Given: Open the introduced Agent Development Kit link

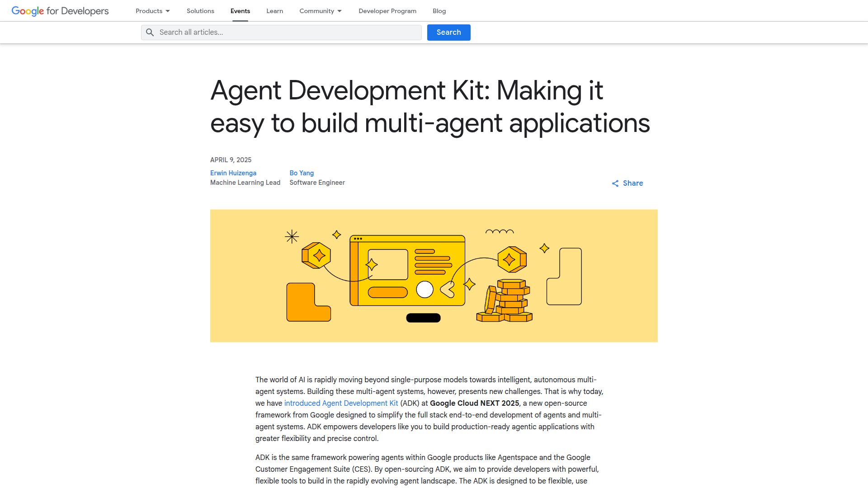Looking at the screenshot, I should point(341,403).
